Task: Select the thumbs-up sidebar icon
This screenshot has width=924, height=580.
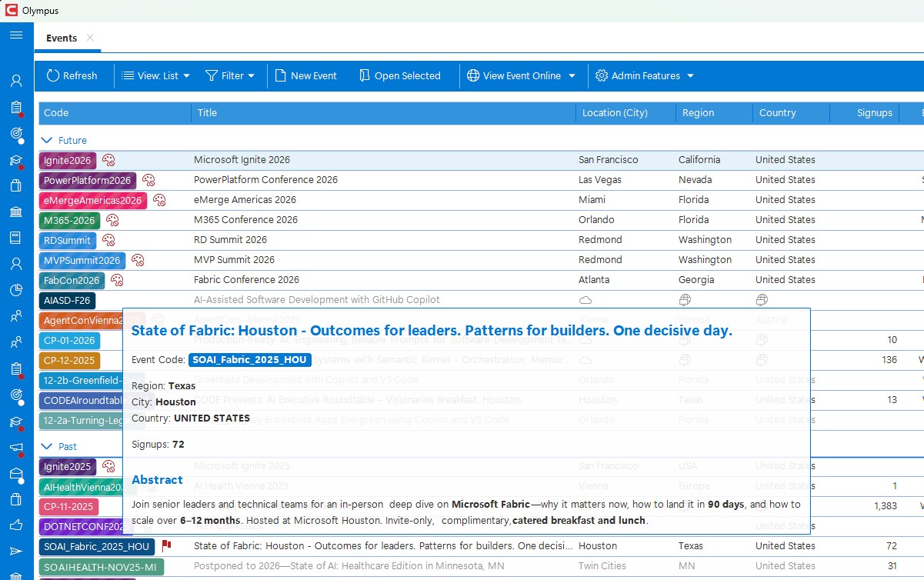Action: pos(16,525)
